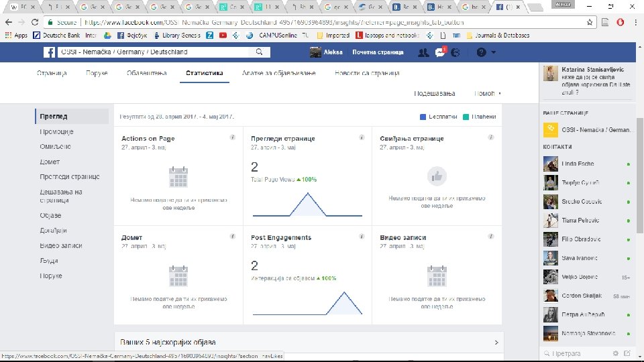This screenshot has width=644, height=362.
Task: Open account menu dropdown arrow
Action: 493,52
